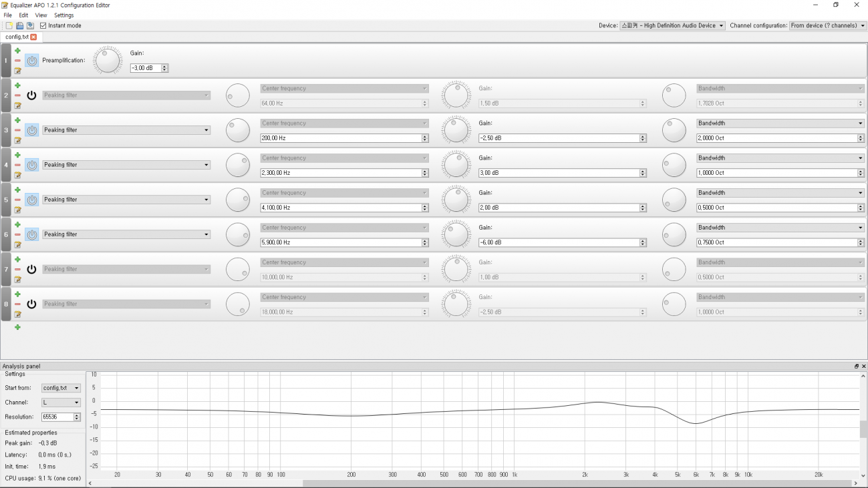The height and width of the screenshot is (488, 868).
Task: Click Preamplification gain dial knob
Action: pos(107,60)
